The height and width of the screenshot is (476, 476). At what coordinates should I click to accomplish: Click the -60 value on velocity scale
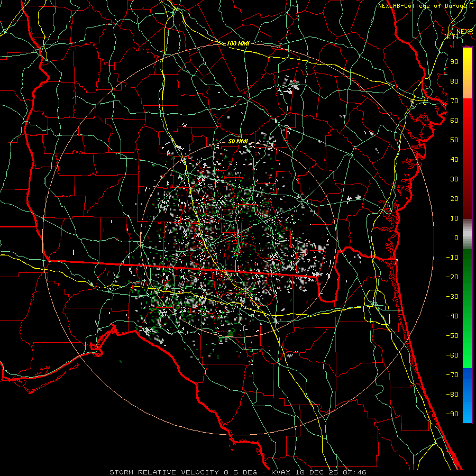(452, 355)
